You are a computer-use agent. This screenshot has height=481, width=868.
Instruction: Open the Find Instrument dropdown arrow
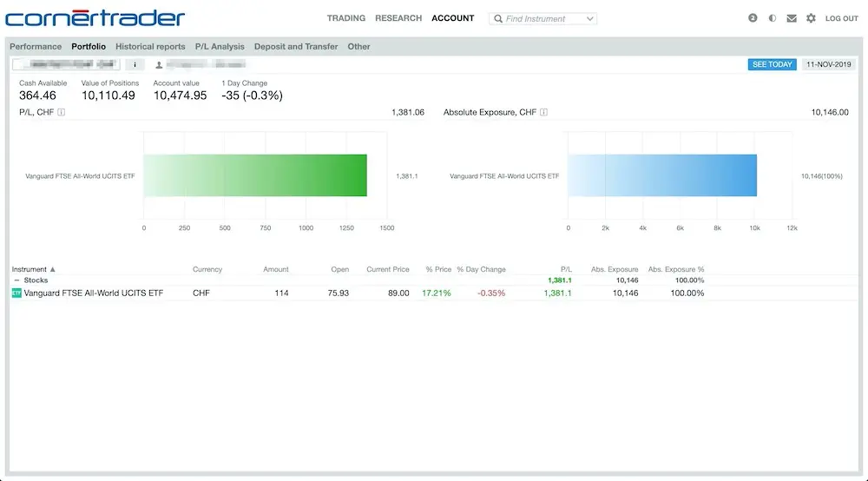(590, 19)
